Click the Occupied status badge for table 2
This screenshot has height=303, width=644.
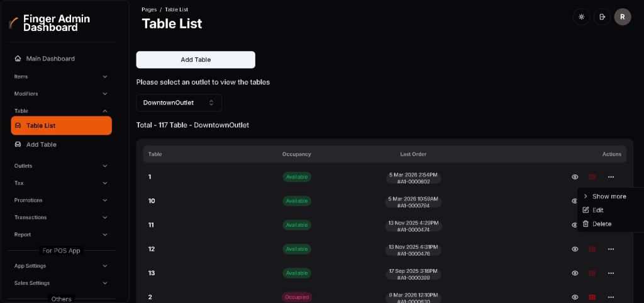(x=297, y=297)
